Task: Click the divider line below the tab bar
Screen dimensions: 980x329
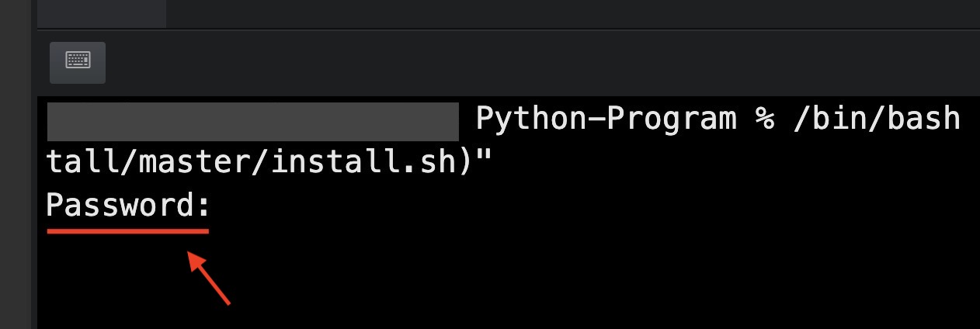Action: pyautogui.click(x=505, y=29)
